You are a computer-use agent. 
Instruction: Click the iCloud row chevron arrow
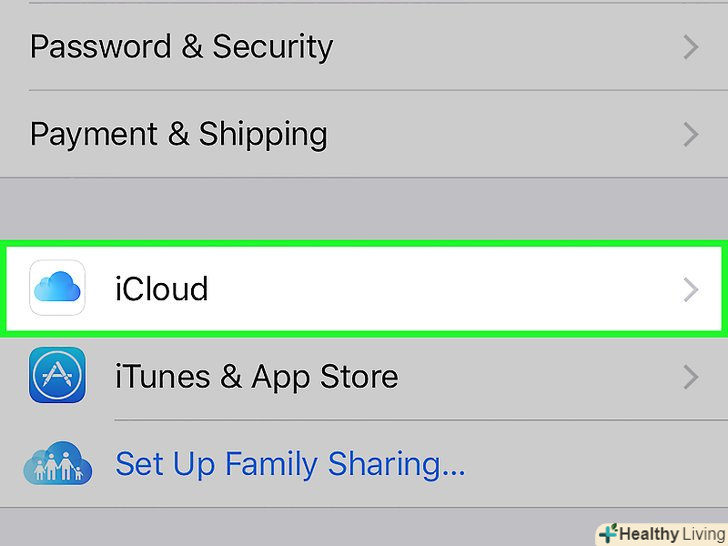(x=690, y=289)
